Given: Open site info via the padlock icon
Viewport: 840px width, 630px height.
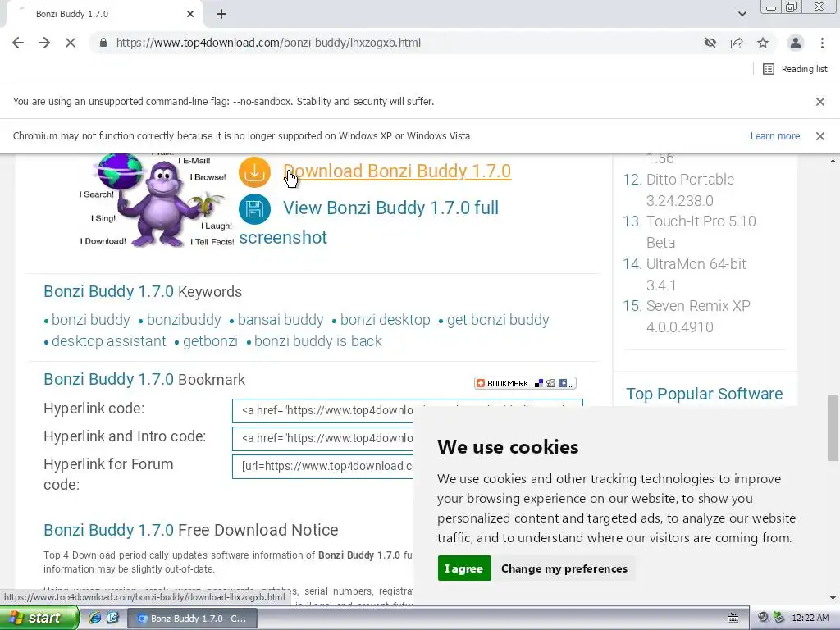Looking at the screenshot, I should [x=103, y=43].
